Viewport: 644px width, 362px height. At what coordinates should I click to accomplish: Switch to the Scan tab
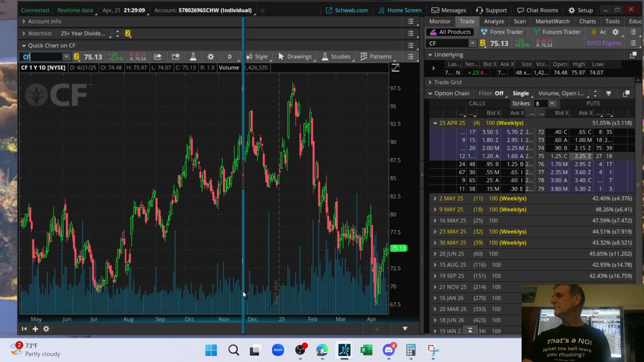(x=520, y=21)
